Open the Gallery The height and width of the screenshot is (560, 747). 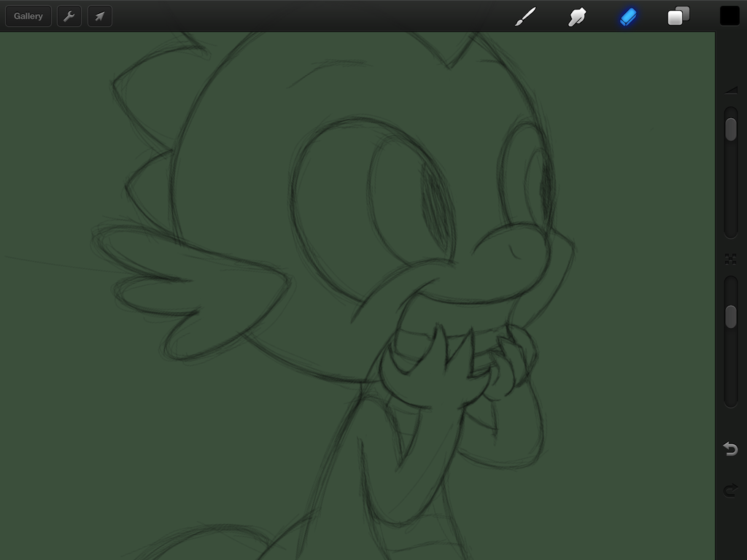point(28,16)
